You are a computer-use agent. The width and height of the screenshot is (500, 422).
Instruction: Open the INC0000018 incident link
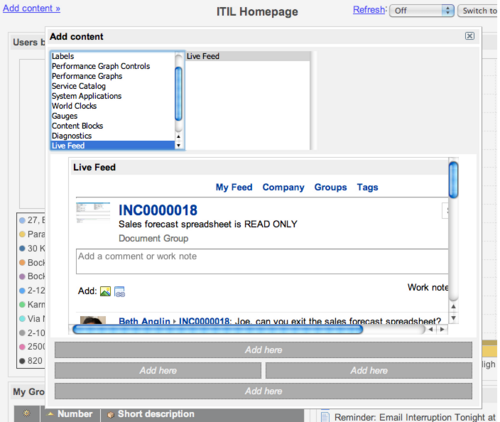point(158,210)
